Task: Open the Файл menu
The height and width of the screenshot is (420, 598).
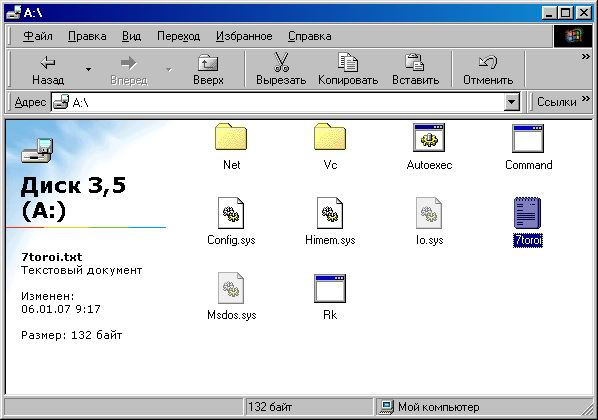Action: [x=38, y=36]
